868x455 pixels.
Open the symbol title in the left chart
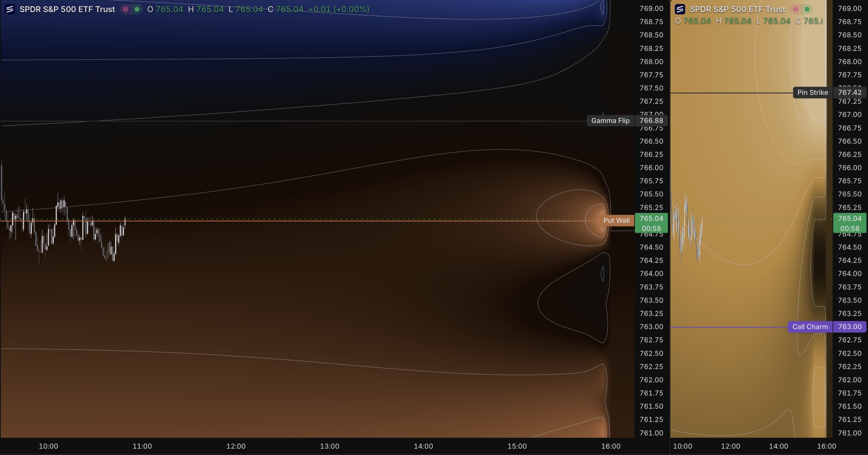(67, 9)
